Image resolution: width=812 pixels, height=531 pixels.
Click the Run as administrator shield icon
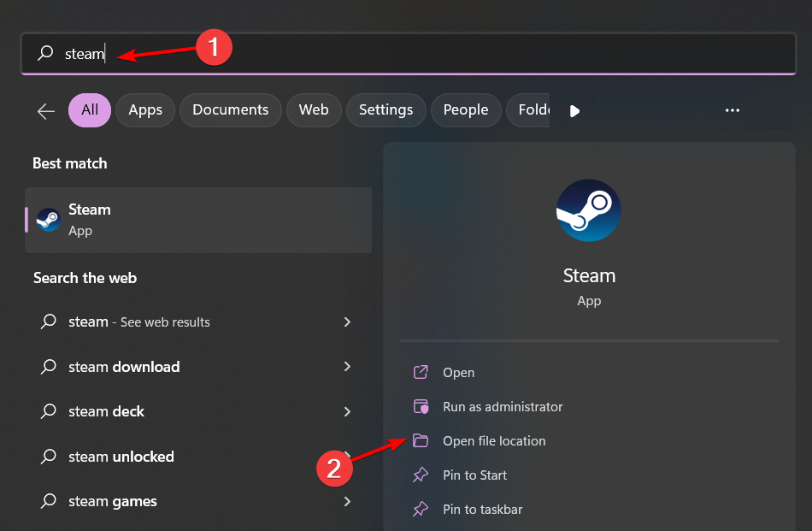click(x=421, y=406)
